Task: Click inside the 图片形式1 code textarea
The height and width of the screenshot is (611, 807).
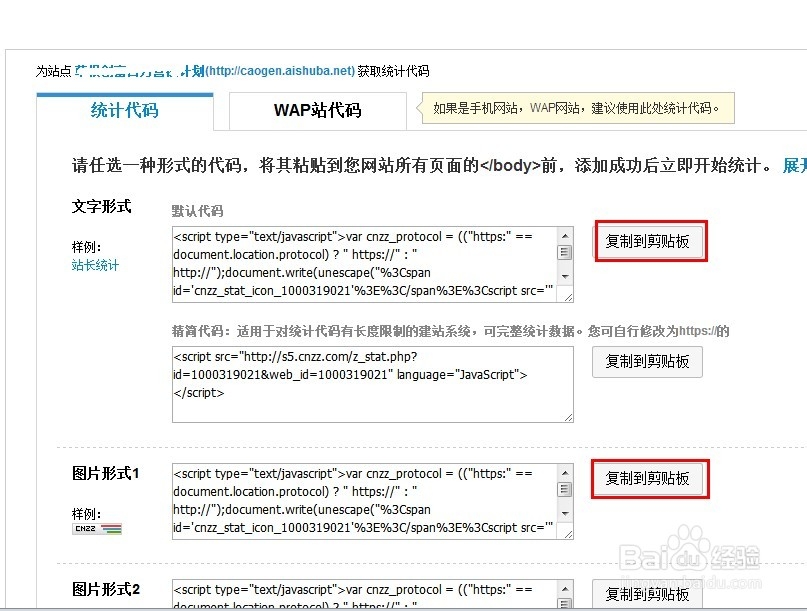Action: 364,501
